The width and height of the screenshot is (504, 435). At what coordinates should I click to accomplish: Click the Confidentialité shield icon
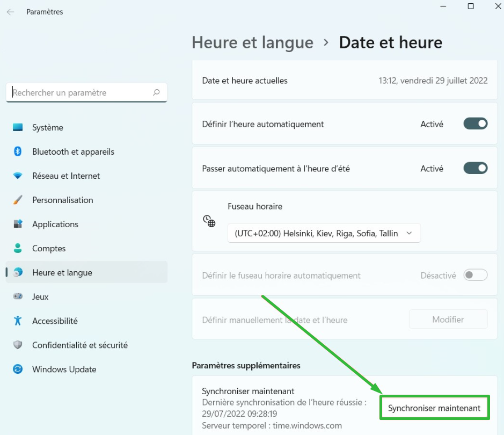[18, 345]
